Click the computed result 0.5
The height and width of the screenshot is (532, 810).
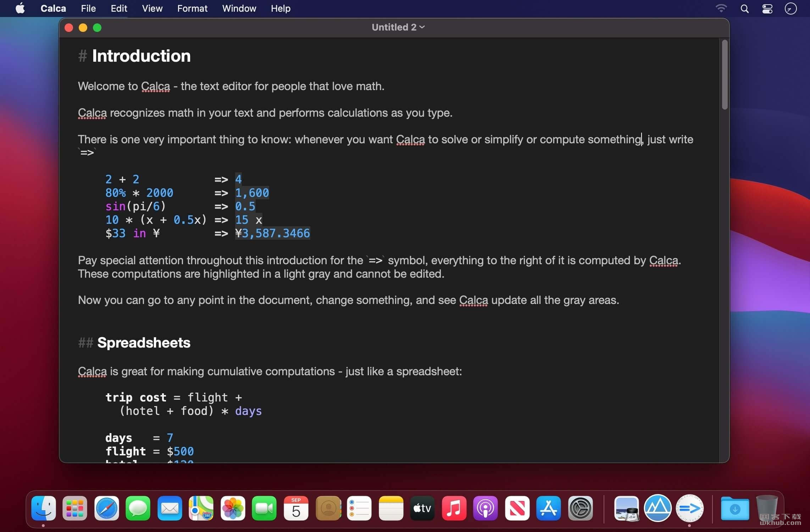(245, 206)
